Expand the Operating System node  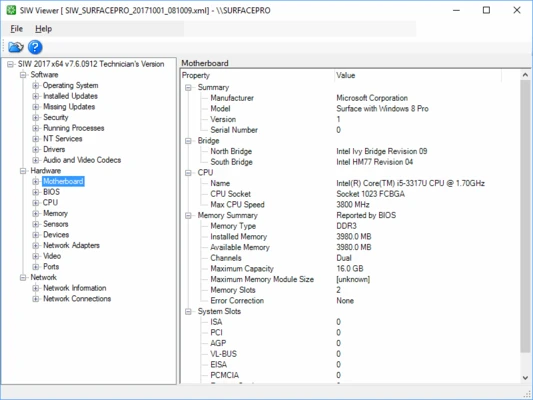[x=36, y=85]
